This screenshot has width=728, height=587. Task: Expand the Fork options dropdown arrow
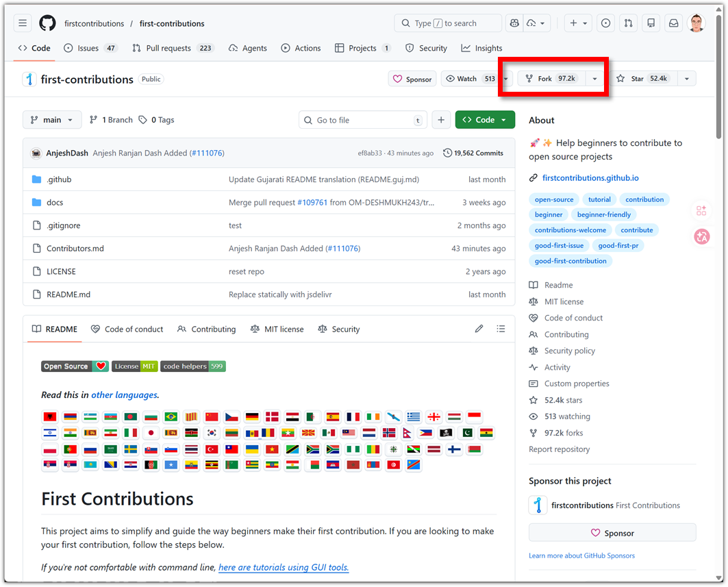tap(594, 79)
